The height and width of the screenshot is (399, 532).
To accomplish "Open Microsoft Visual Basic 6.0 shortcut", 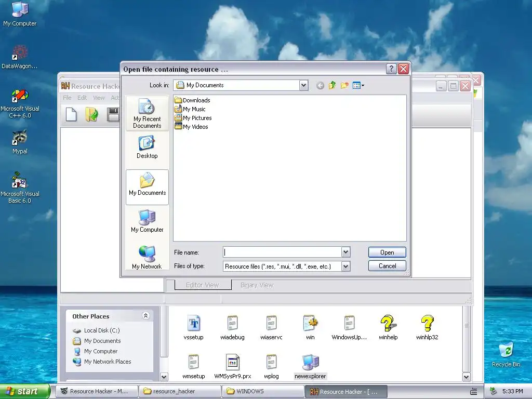I will click(x=20, y=188).
